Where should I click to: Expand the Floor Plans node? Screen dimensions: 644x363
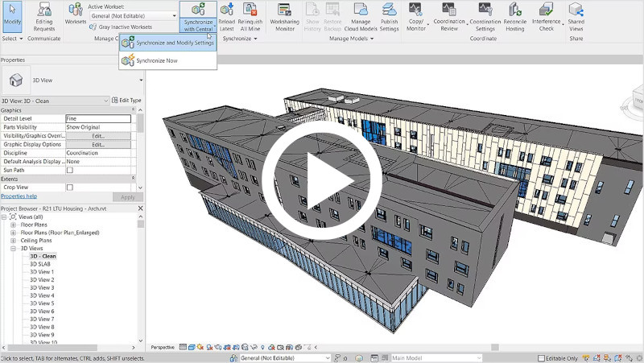[13, 225]
